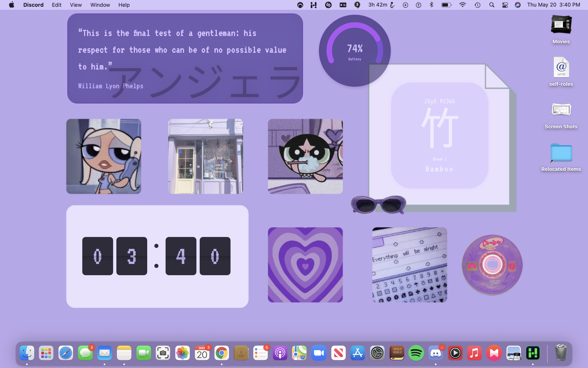Open the Apple menu
Viewport: 588px width, 368px height.
click(x=12, y=5)
